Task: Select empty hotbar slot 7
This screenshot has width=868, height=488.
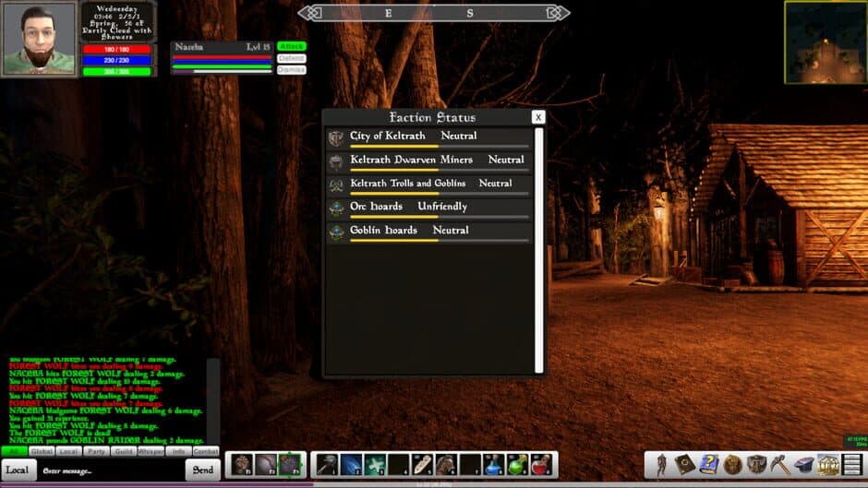Action: tap(469, 465)
